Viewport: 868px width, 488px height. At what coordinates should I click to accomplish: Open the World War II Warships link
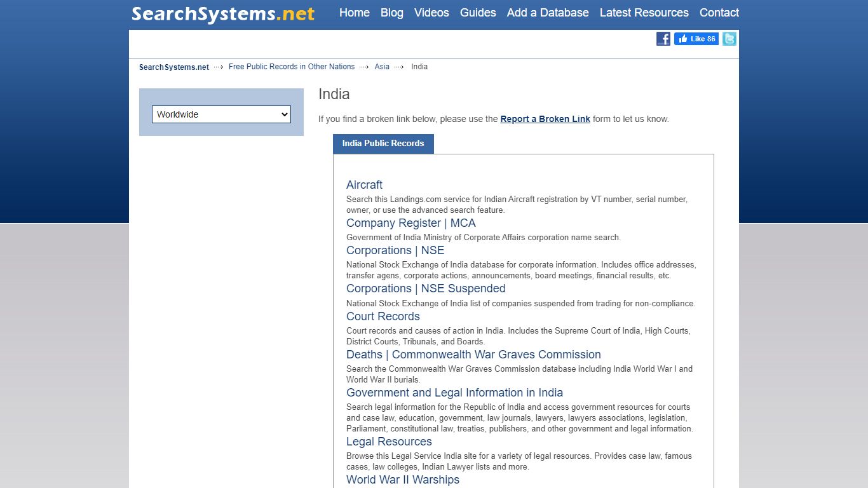pyautogui.click(x=403, y=480)
